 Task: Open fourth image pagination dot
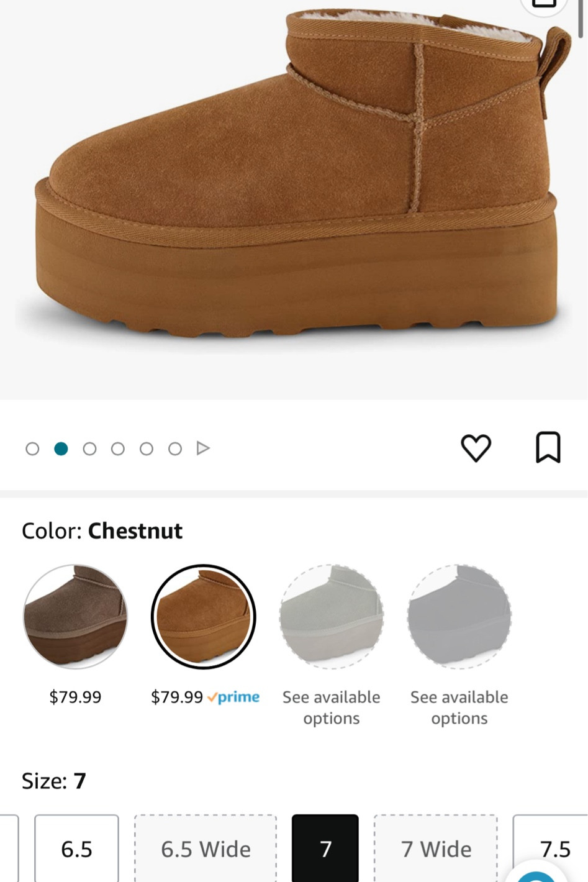pyautogui.click(x=118, y=448)
